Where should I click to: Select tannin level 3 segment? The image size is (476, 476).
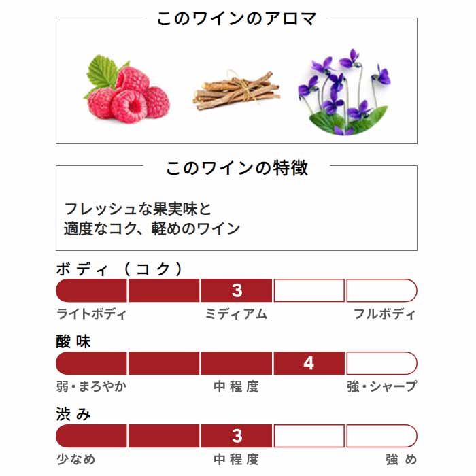point(237,436)
